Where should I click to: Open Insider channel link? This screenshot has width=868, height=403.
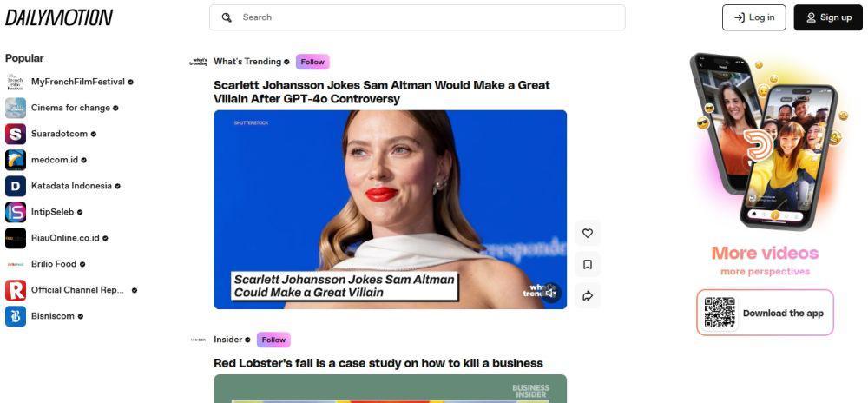coord(228,340)
